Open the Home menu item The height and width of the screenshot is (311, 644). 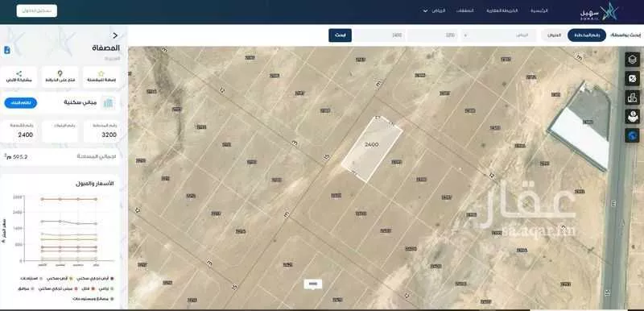point(539,10)
